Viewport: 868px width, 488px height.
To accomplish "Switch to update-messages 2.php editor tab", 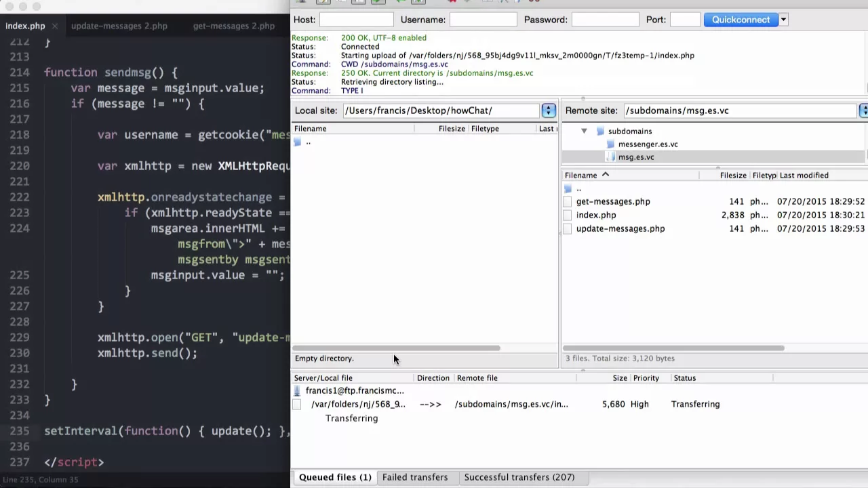I will [119, 26].
